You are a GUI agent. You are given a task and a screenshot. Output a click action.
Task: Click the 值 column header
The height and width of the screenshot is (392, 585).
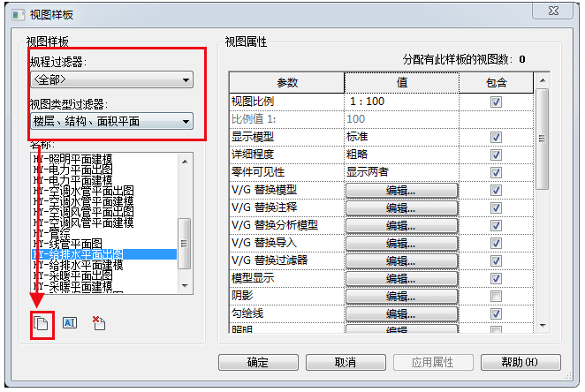pos(402,83)
